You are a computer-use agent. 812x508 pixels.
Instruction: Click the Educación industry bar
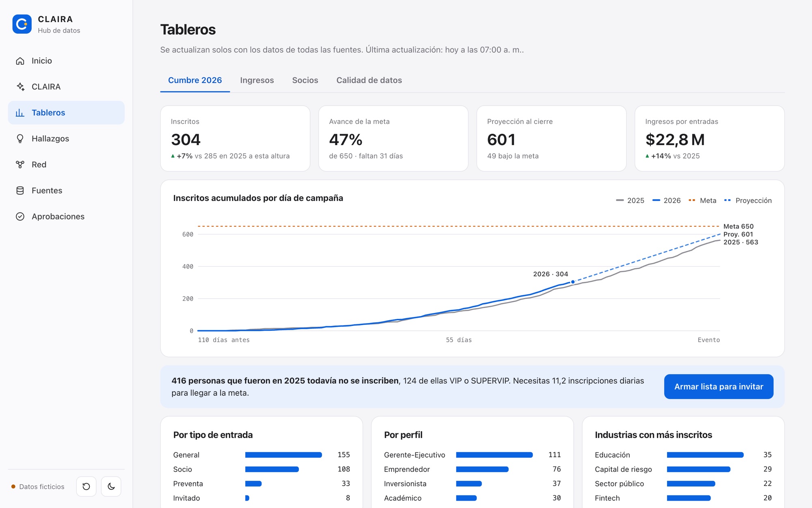coord(705,455)
